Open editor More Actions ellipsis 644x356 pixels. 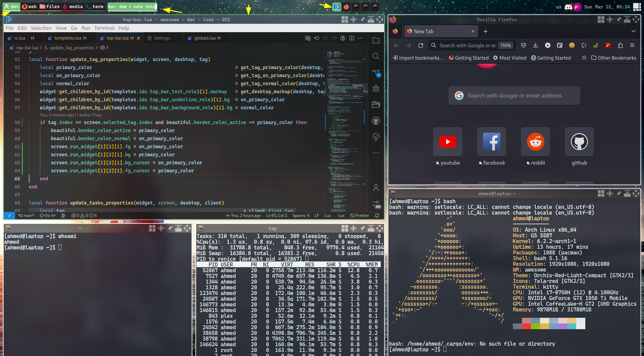[x=360, y=38]
